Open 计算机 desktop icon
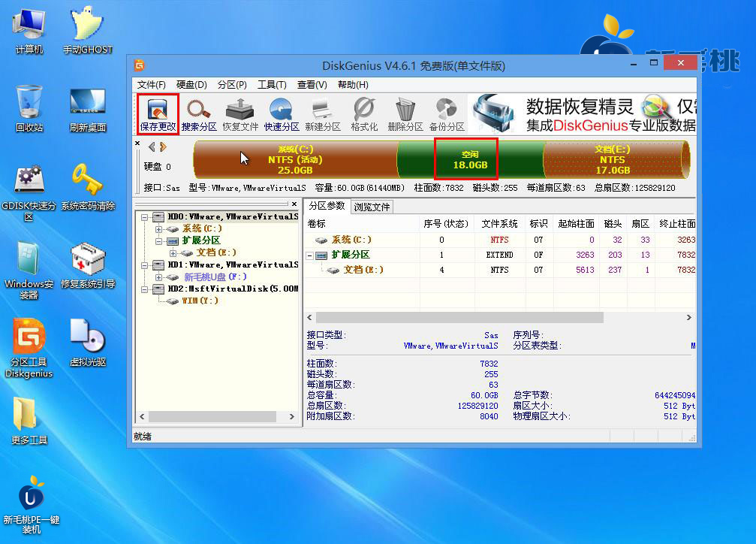This screenshot has height=544, width=756. (x=29, y=32)
